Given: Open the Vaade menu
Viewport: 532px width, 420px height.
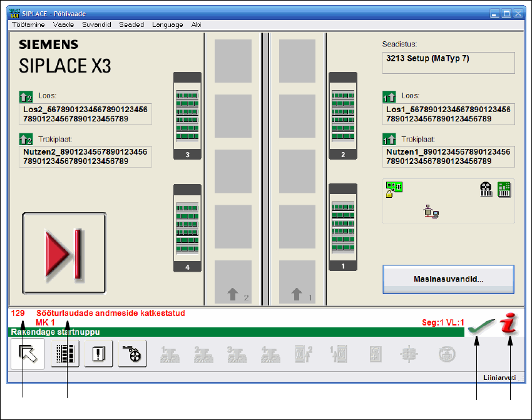Looking at the screenshot, I should 63,24.
